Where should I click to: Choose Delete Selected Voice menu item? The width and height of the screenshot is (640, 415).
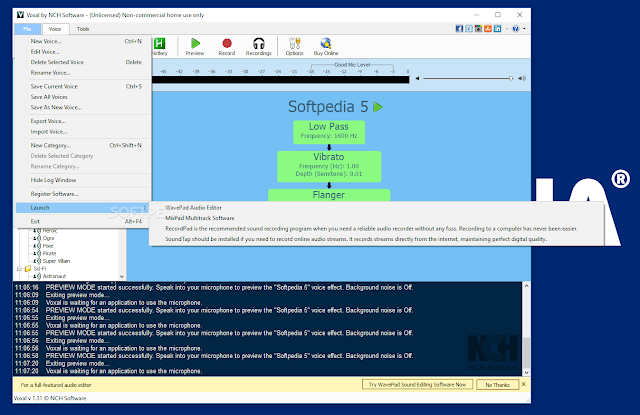(83, 62)
